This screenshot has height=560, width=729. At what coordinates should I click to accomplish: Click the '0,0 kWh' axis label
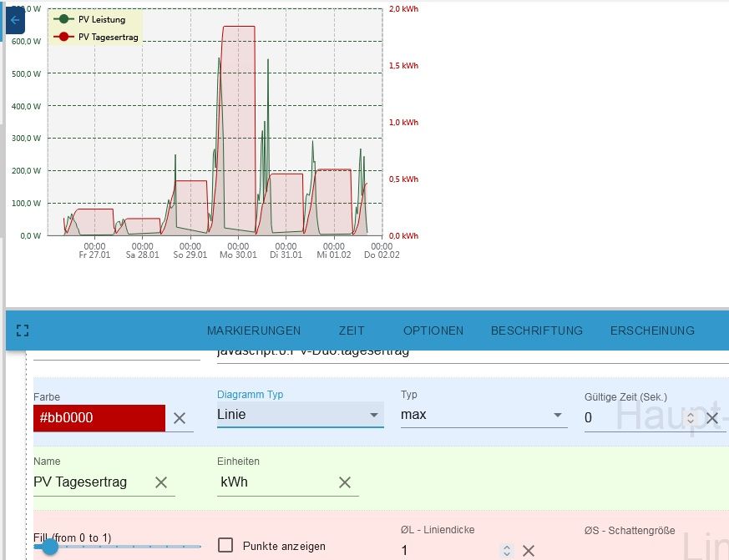coord(403,235)
